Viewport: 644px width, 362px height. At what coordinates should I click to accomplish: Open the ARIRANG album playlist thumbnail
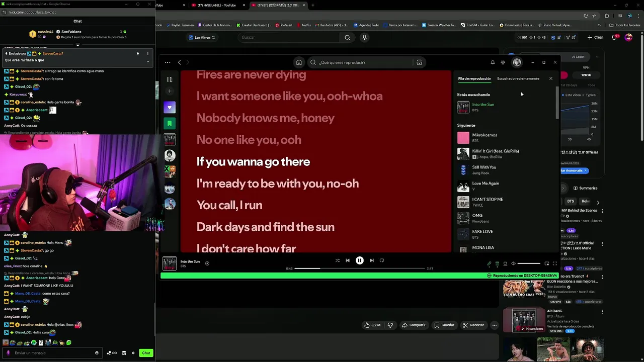(524, 320)
